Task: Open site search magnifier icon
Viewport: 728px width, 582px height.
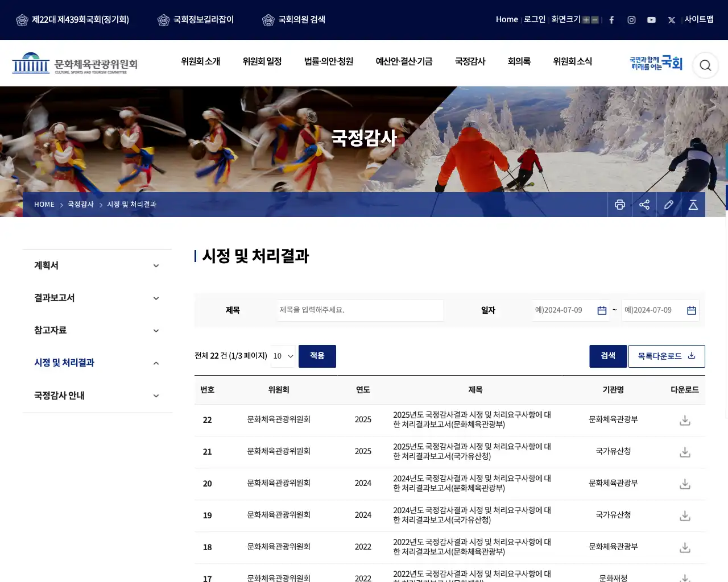Action: (x=705, y=65)
